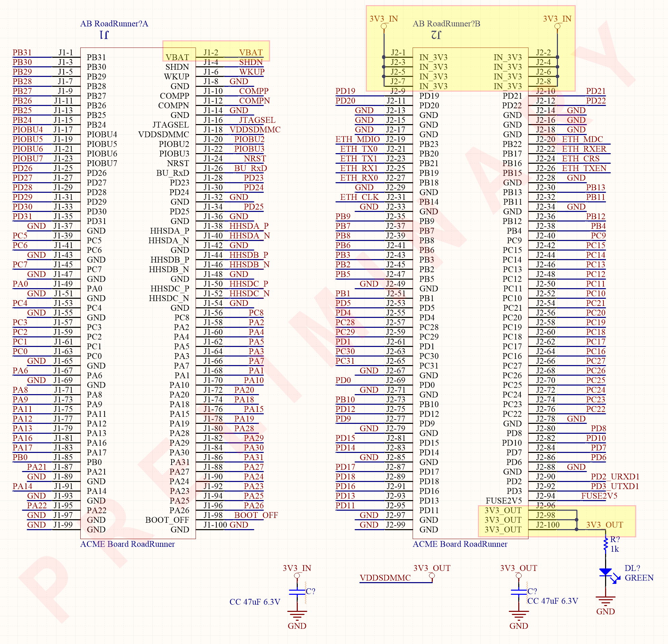The height and width of the screenshot is (644, 668).
Task: Select the ETH_TXEN net label
Action: (584, 168)
